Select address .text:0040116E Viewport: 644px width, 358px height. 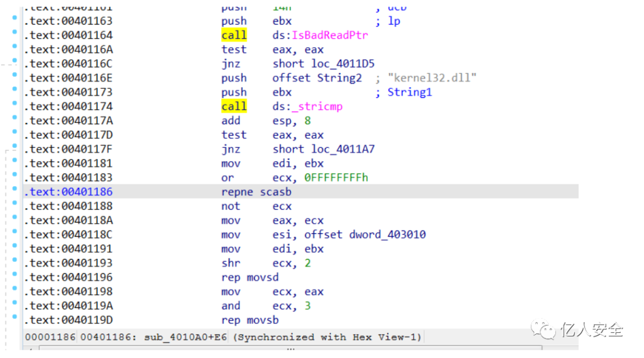tap(68, 78)
